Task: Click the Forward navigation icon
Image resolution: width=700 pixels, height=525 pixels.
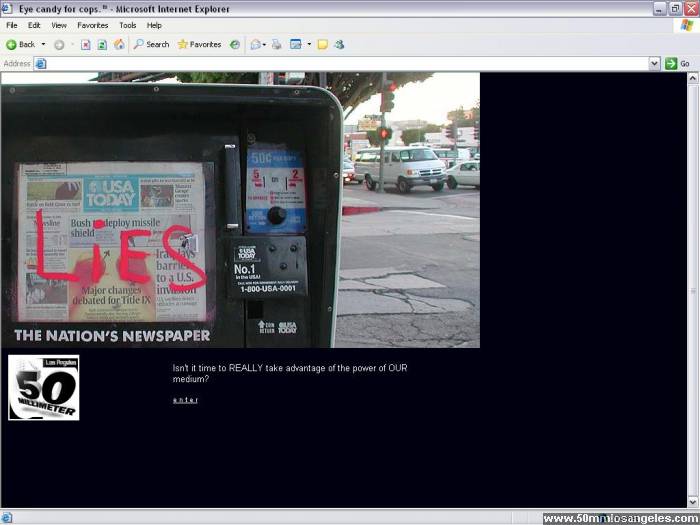Action: (x=59, y=45)
